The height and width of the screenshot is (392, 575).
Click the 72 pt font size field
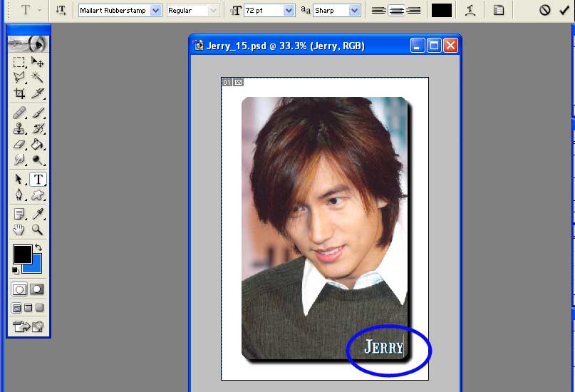pyautogui.click(x=264, y=11)
